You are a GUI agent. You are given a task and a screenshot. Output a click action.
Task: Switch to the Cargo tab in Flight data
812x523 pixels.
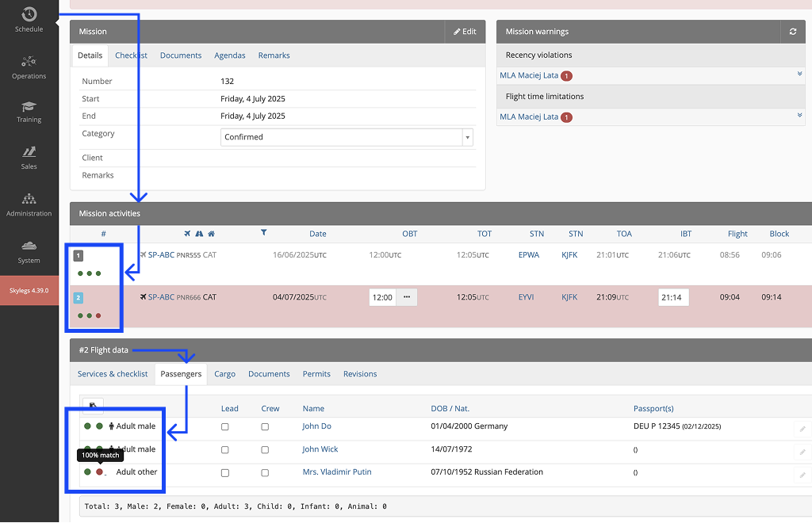pos(224,373)
